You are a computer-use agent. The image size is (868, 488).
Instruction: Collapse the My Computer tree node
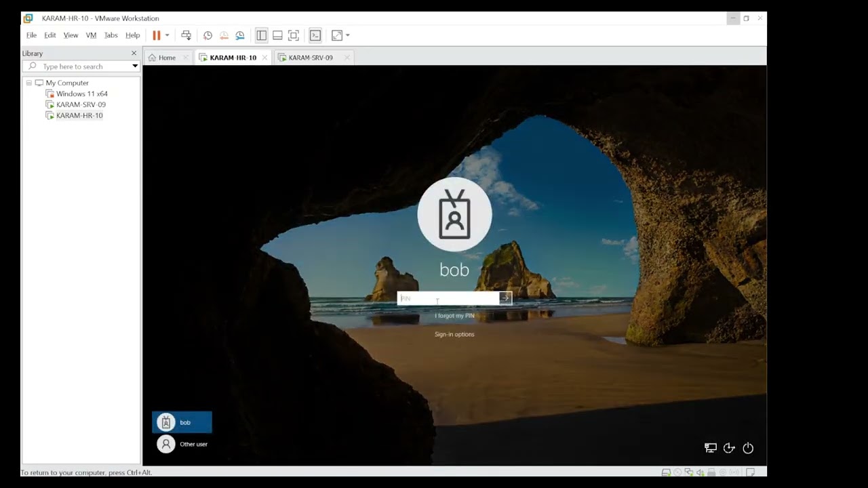click(29, 83)
